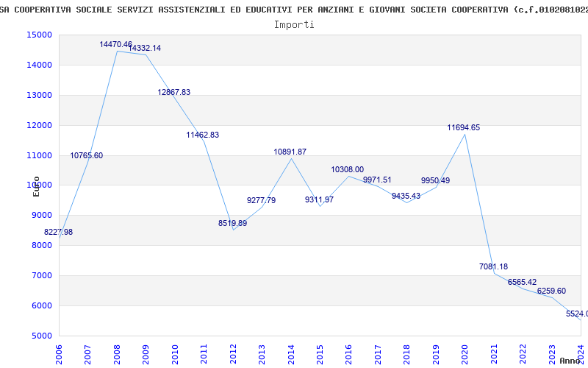Click the 8519.89 value near 2012

tap(232, 223)
